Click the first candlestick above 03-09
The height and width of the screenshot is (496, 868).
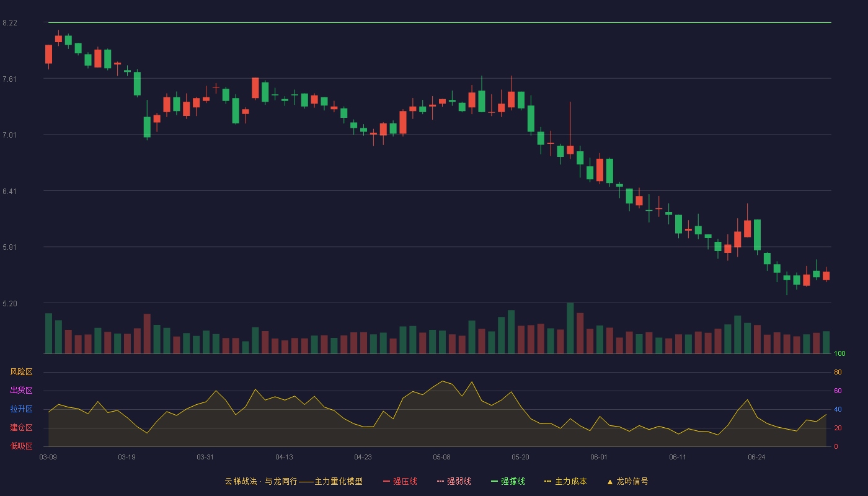coord(48,54)
